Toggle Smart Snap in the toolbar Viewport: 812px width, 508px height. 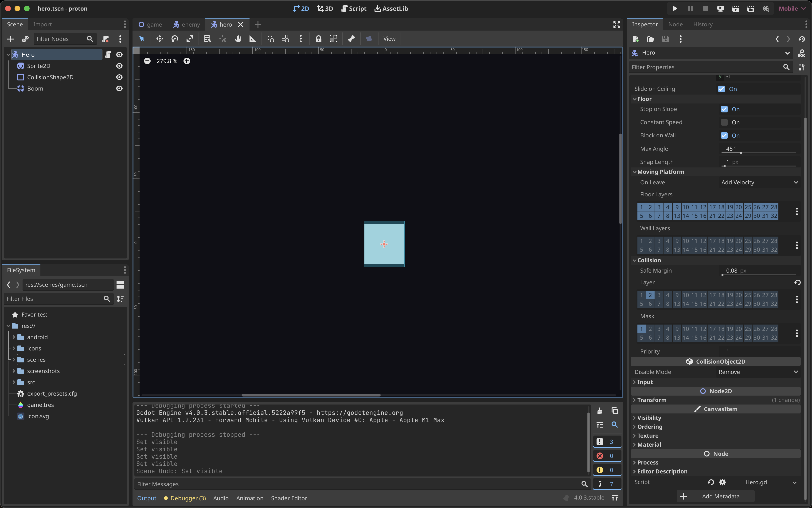(x=271, y=39)
